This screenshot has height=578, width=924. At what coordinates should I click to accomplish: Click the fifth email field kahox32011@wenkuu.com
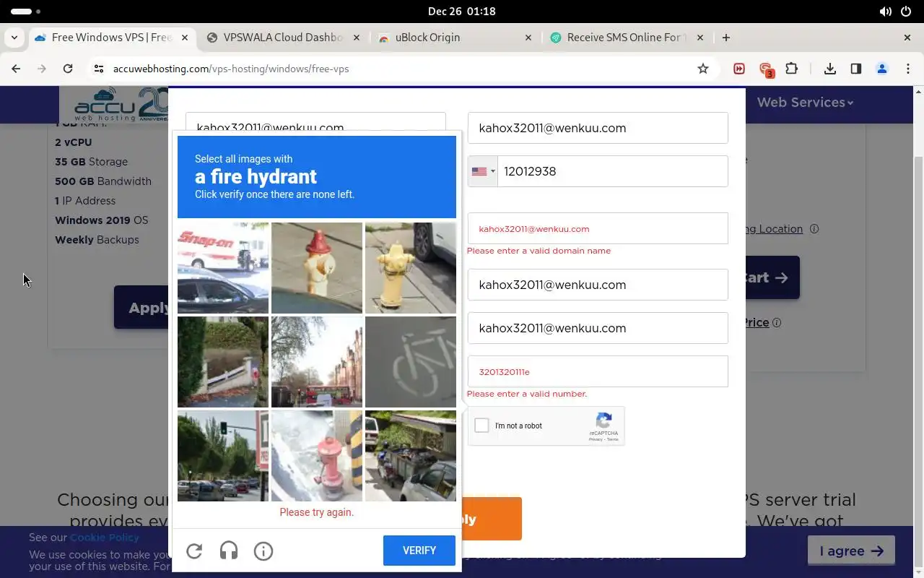[598, 328]
